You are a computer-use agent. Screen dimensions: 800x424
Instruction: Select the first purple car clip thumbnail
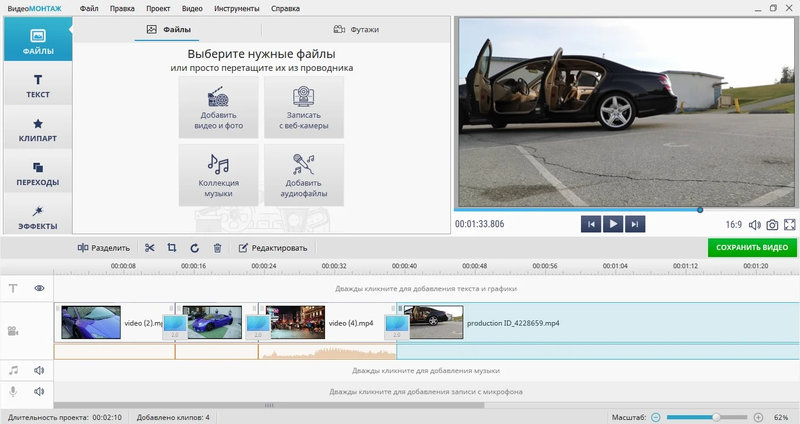point(91,322)
